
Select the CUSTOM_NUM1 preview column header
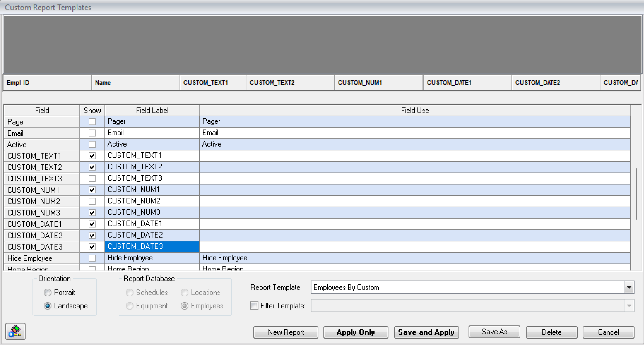click(379, 82)
